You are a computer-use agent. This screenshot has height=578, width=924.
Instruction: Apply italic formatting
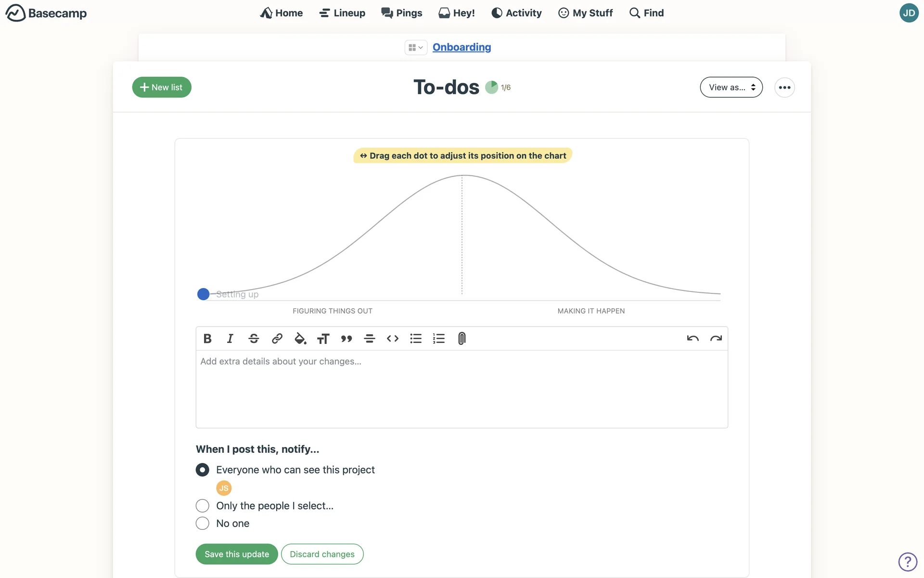[230, 339]
